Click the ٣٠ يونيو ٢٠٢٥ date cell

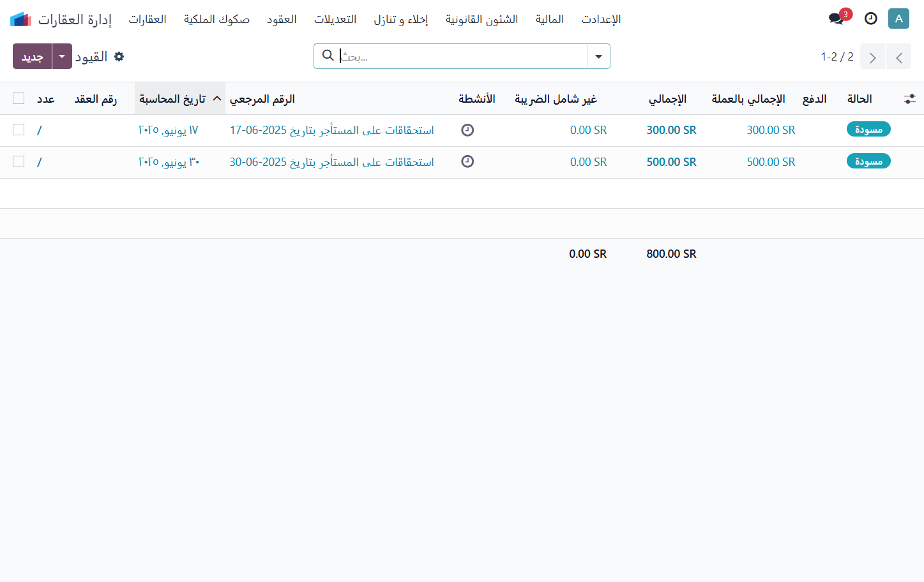tap(169, 162)
